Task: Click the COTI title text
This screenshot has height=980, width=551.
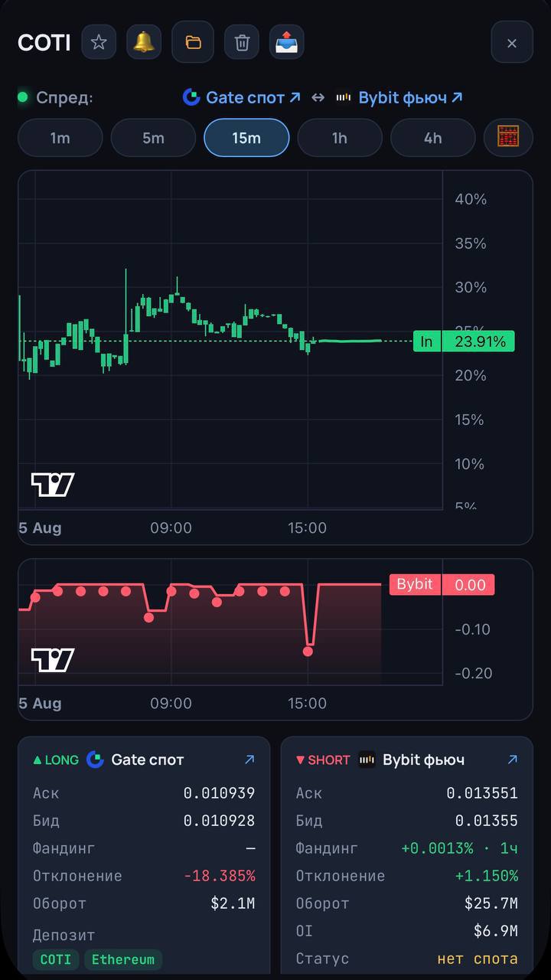Action: click(x=44, y=43)
